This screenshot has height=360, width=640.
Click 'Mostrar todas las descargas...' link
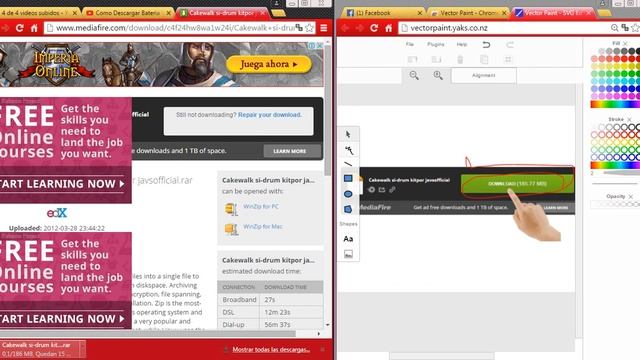271,349
